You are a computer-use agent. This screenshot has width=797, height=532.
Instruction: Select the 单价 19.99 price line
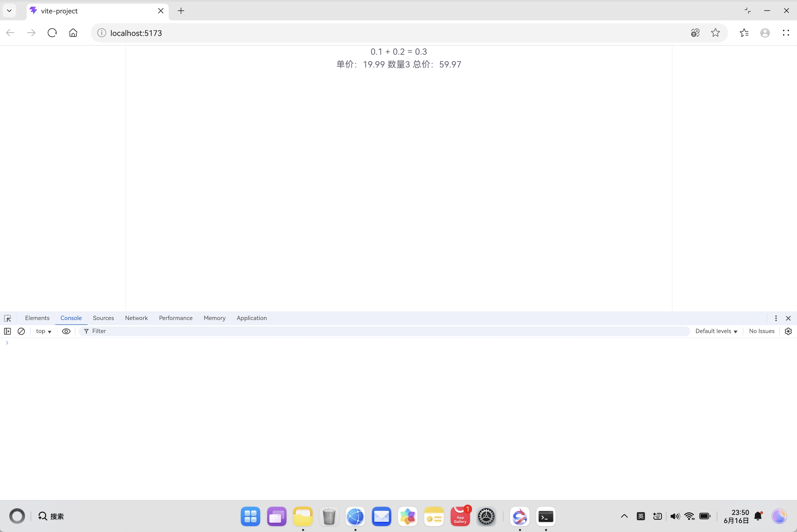click(398, 64)
